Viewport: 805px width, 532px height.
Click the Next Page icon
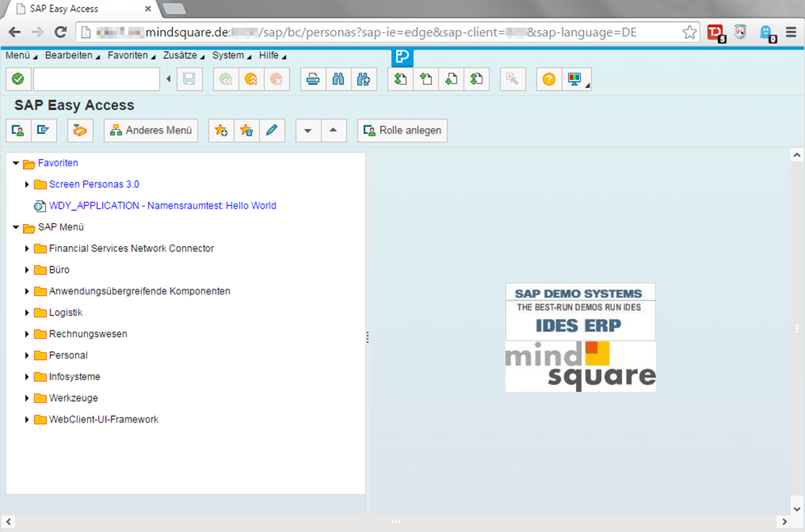point(451,79)
